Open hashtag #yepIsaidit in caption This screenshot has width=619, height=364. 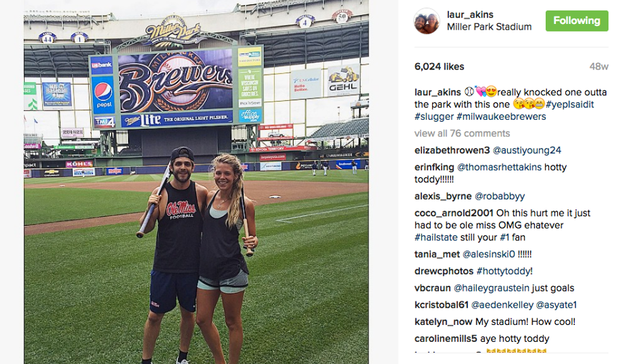tap(570, 104)
